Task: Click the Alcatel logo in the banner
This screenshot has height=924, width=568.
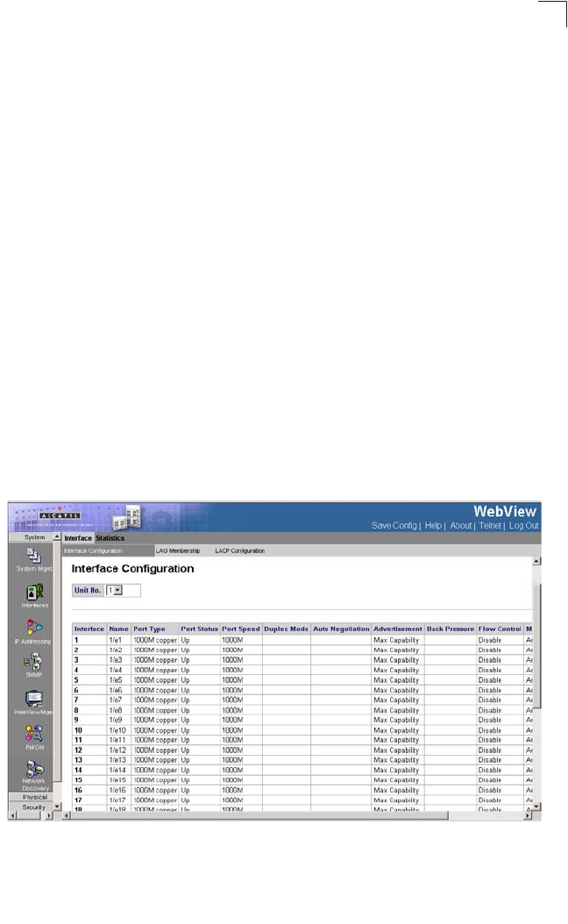Action: coord(60,515)
